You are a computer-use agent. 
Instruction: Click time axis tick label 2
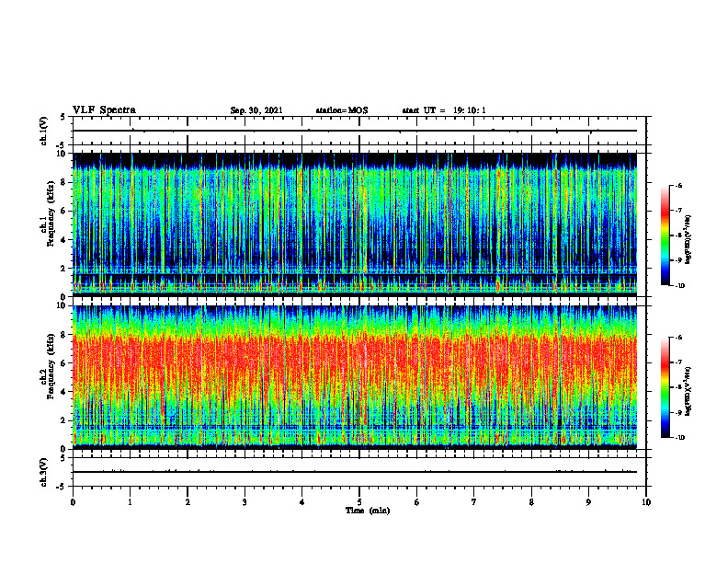pos(188,502)
